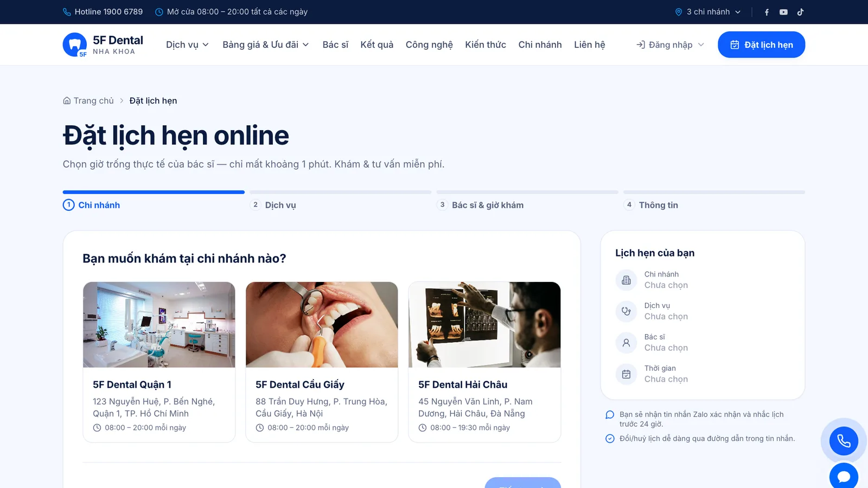Click the stethoscope icon beside Dịch vụ summary
This screenshot has width=868, height=488.
pyautogui.click(x=626, y=311)
